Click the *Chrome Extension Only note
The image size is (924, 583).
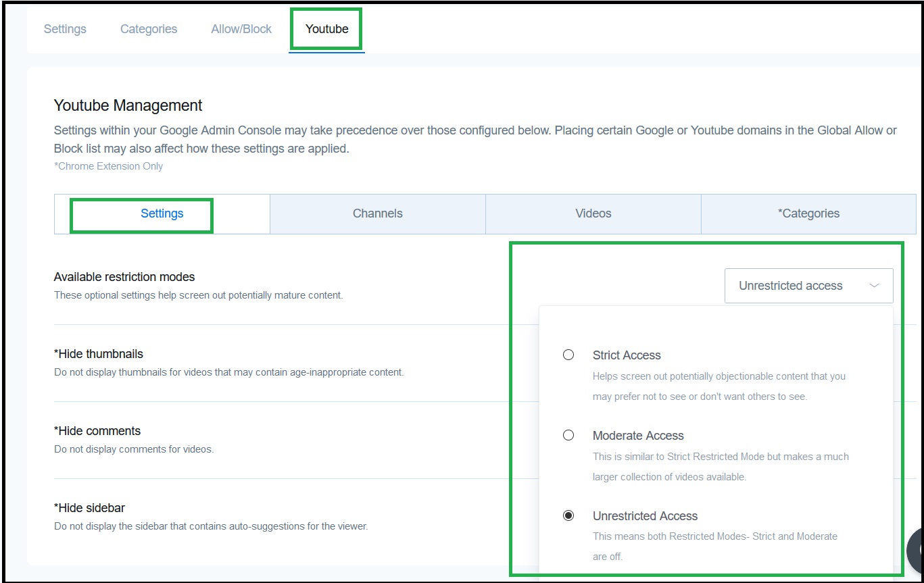[108, 166]
